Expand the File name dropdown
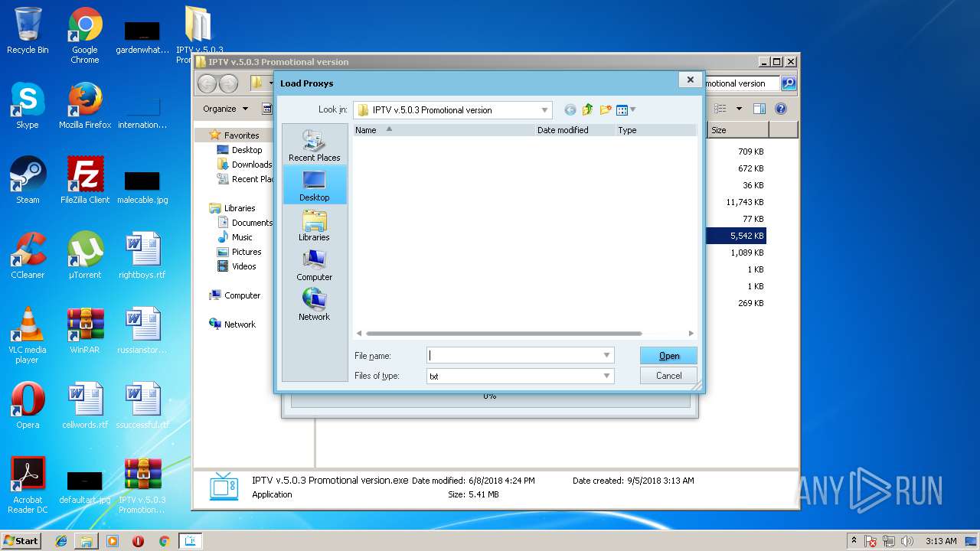This screenshot has height=551, width=980. coord(606,356)
